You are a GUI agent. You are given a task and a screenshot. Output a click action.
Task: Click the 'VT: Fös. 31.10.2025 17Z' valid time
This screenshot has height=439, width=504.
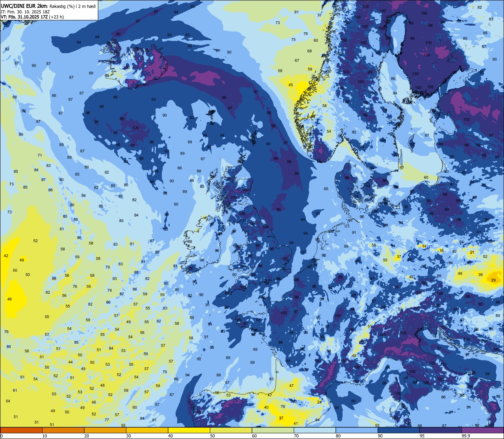[x=24, y=17]
